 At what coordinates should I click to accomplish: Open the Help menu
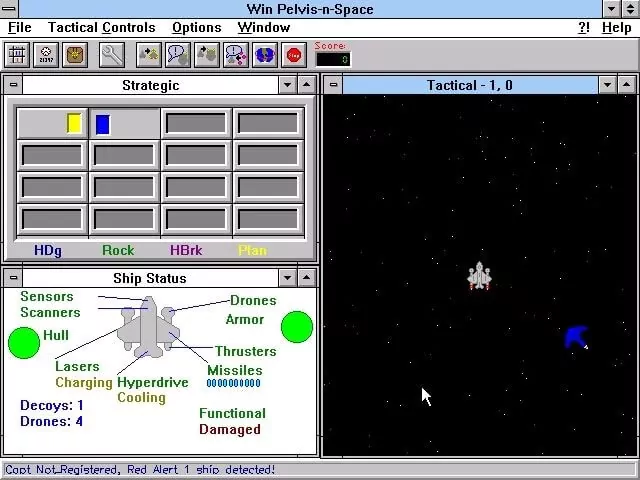(x=617, y=28)
